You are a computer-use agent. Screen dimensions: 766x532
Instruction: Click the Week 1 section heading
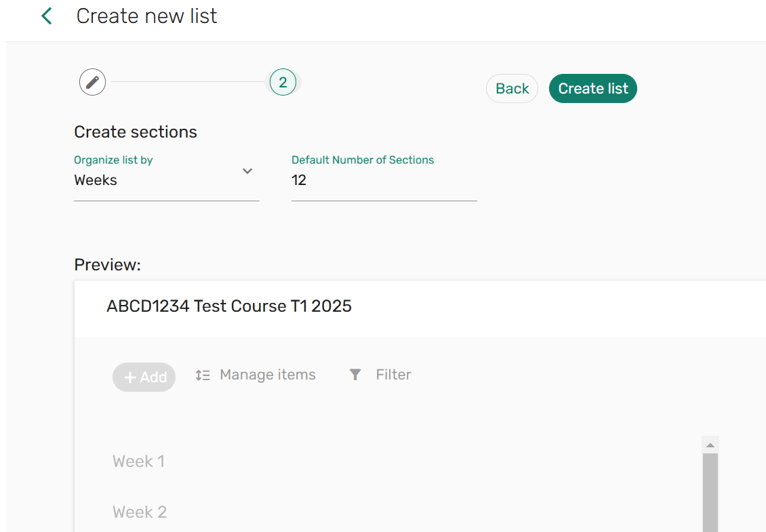point(138,461)
